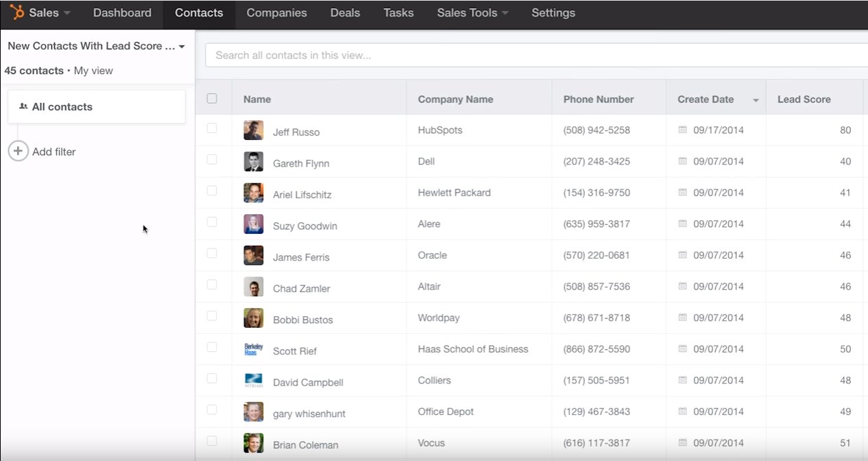The height and width of the screenshot is (461, 868).
Task: Click the Berkeley Haas logo avatar
Action: point(253,350)
